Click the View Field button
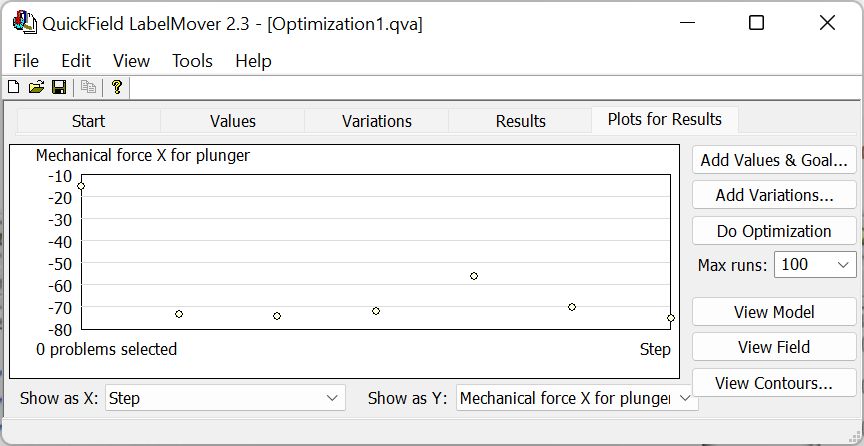Image resolution: width=864 pixels, height=446 pixels. (774, 347)
